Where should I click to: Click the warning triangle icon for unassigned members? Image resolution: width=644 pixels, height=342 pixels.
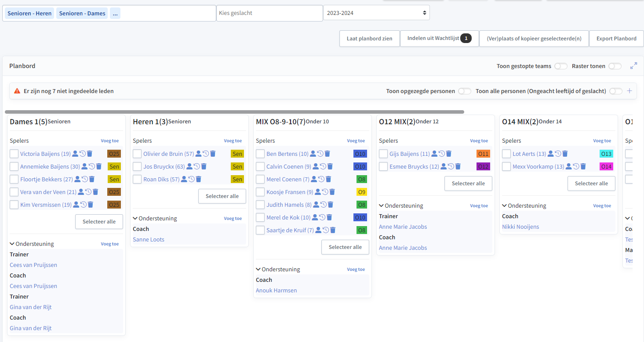click(x=17, y=91)
